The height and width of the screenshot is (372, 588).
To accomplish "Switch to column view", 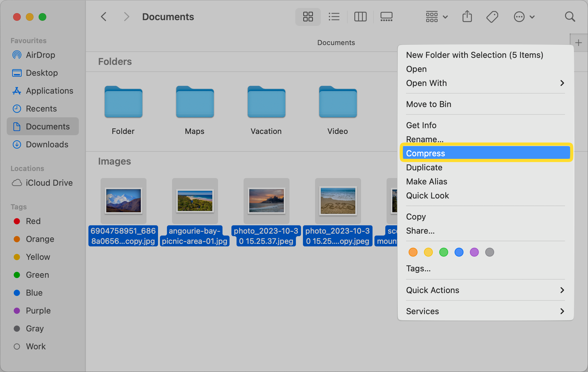I will (360, 17).
